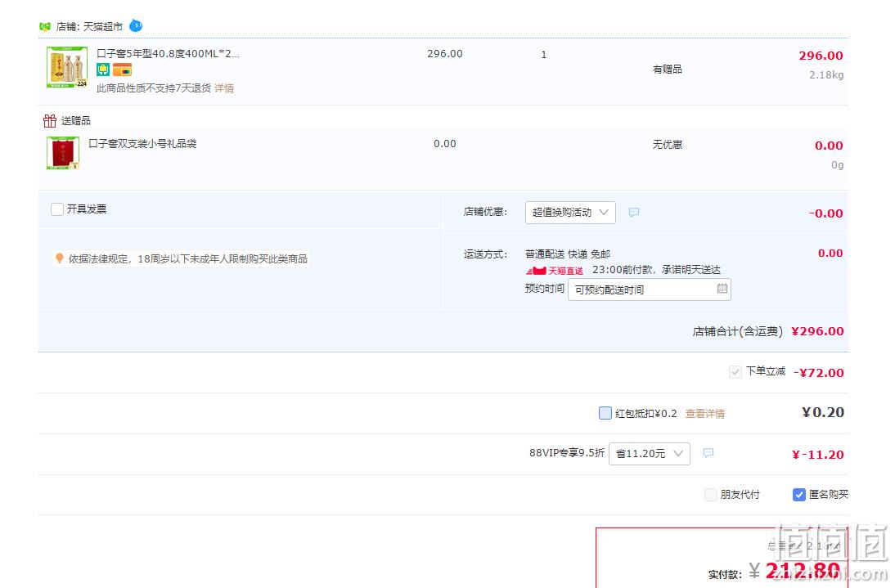Click the 预约时间 label
895x588 pixels.
pos(545,289)
